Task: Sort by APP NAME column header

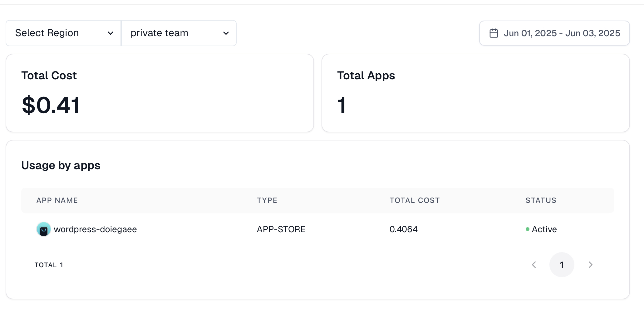Action: pyautogui.click(x=57, y=200)
